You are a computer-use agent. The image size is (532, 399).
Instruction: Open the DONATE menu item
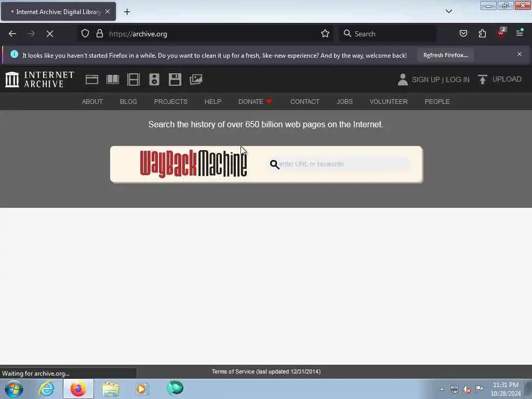coord(255,101)
